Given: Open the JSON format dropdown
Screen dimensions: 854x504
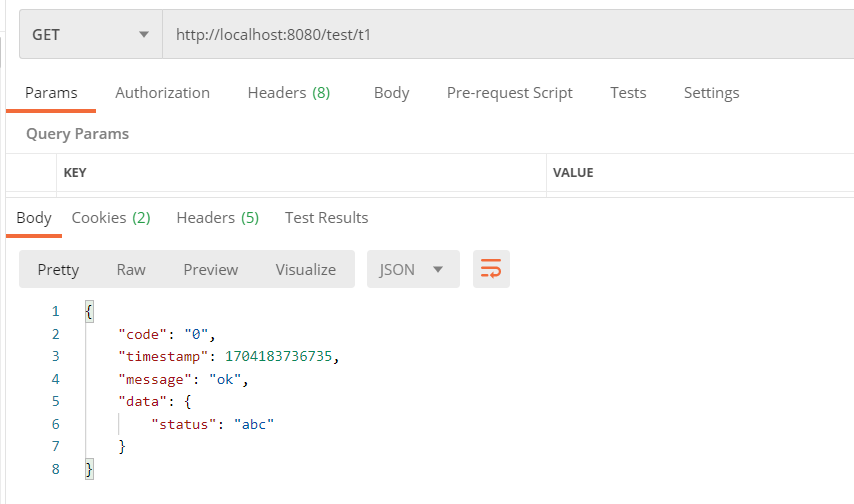Looking at the screenshot, I should coord(413,269).
